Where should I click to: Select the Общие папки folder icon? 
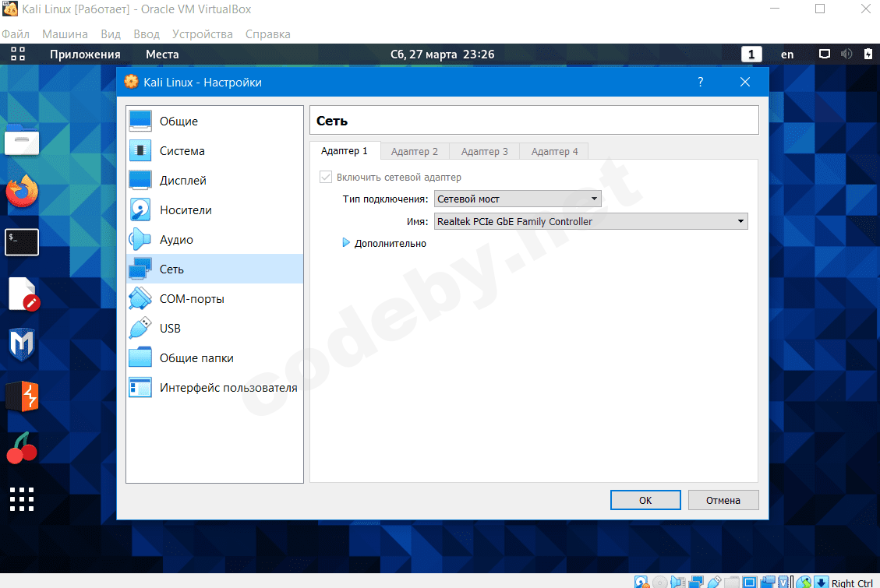click(140, 357)
